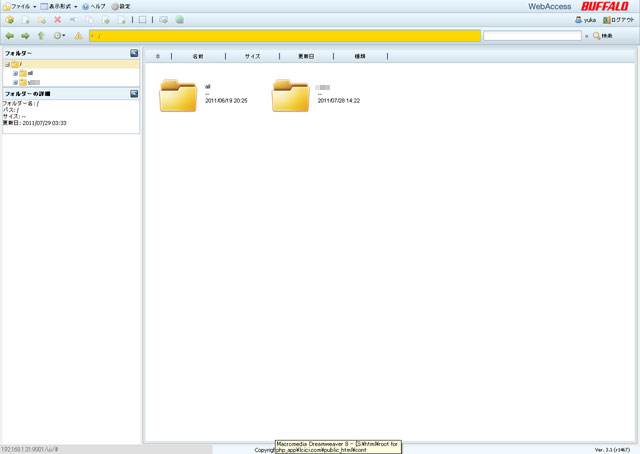Click the ログアウト logout link

[619, 20]
